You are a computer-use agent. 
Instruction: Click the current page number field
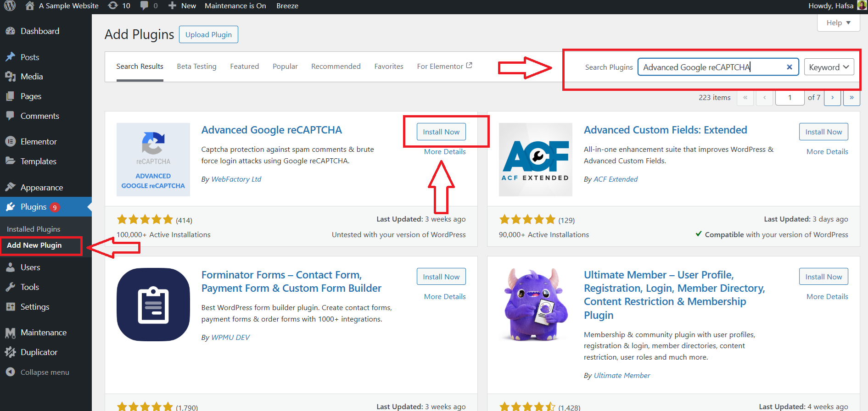790,98
